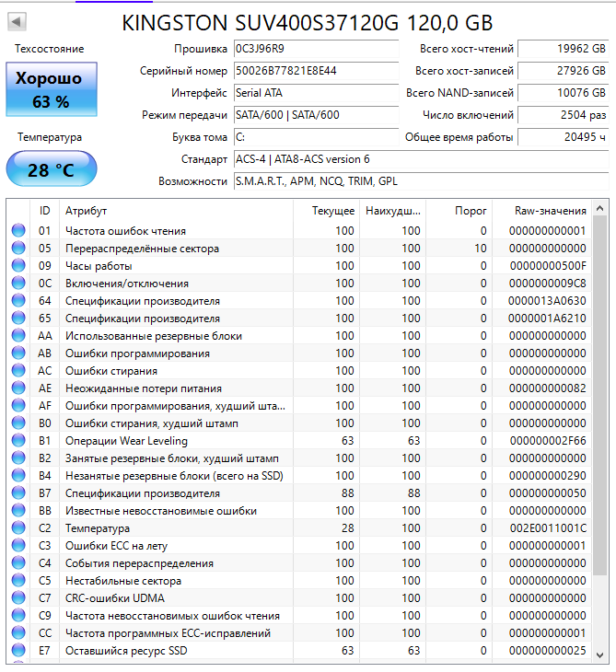Go back with the left arrow button
616x672 pixels.
17,21
